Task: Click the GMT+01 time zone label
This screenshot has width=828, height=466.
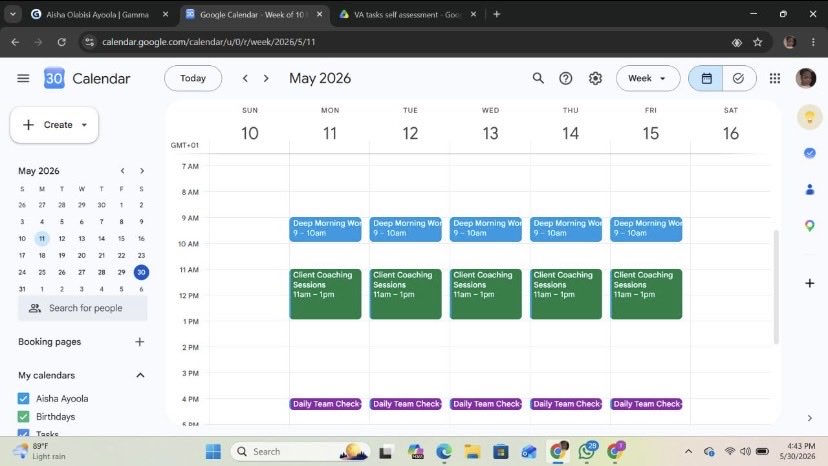Action: point(185,145)
